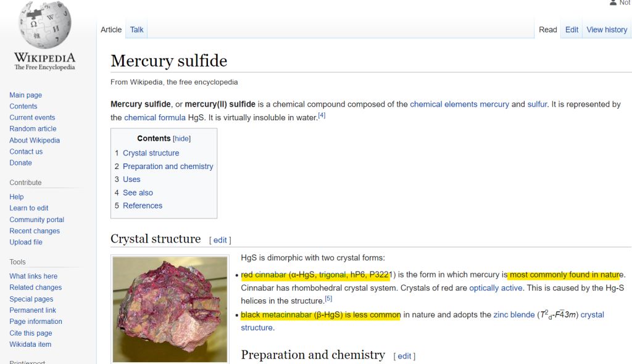Open the Edit tab
632x364 pixels.
pyautogui.click(x=572, y=30)
